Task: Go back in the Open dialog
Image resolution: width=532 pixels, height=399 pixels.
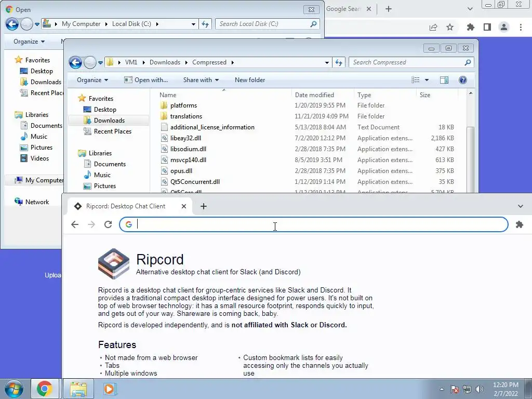Action: 12,24
